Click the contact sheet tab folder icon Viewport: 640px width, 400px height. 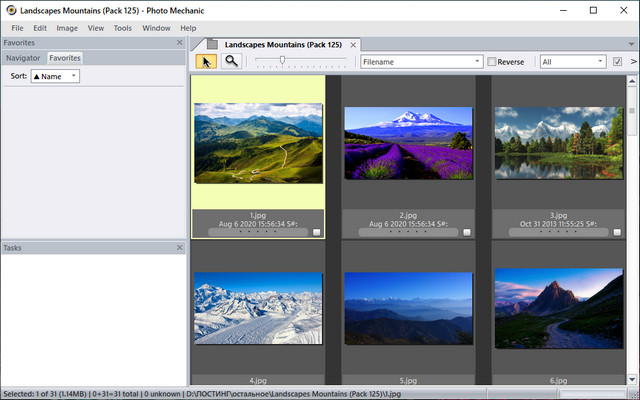click(x=212, y=45)
